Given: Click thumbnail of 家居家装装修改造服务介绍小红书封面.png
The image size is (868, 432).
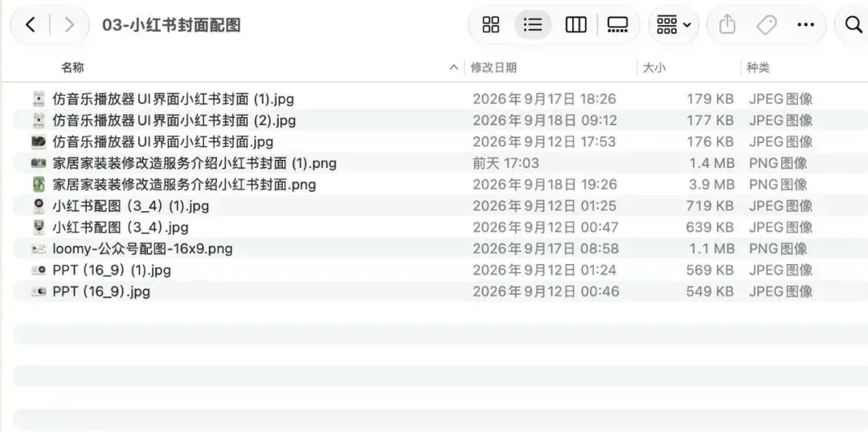Looking at the screenshot, I should coord(39,184).
